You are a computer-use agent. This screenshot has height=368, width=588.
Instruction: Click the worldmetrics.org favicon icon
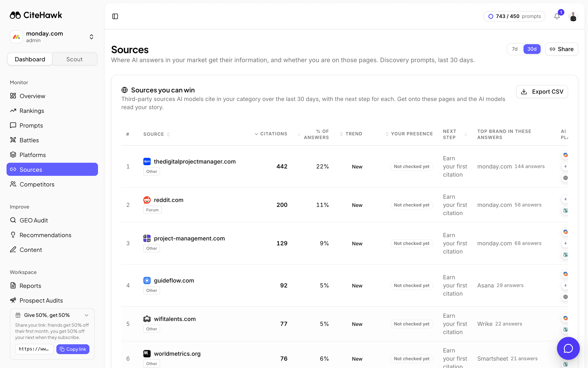[147, 354]
